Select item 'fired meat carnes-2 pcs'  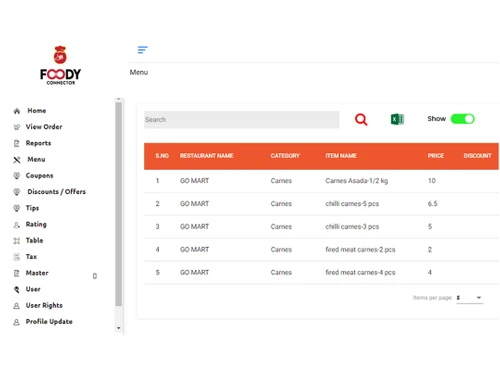360,250
